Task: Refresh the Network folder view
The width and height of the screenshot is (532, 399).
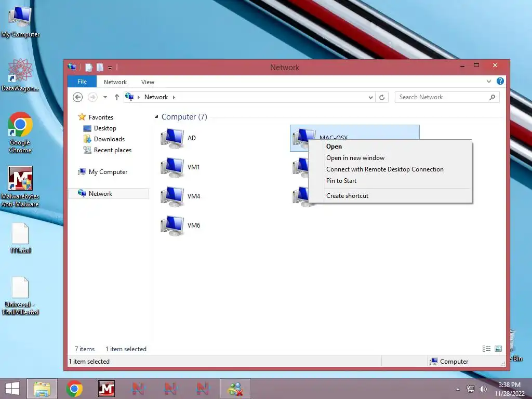Action: point(382,97)
